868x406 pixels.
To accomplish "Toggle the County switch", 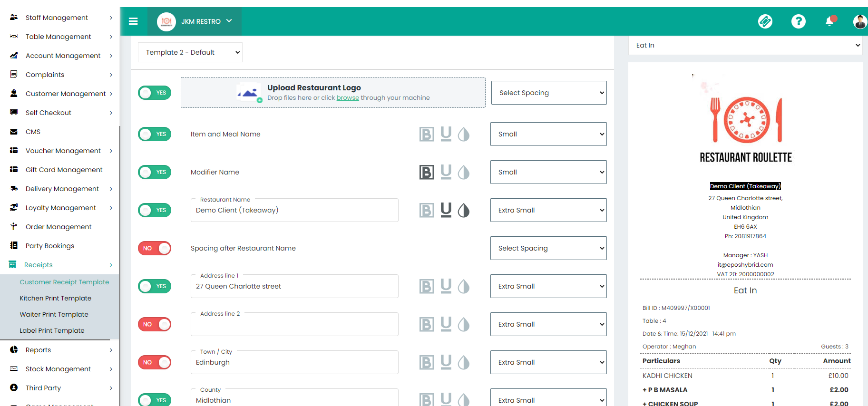I will coord(155,400).
